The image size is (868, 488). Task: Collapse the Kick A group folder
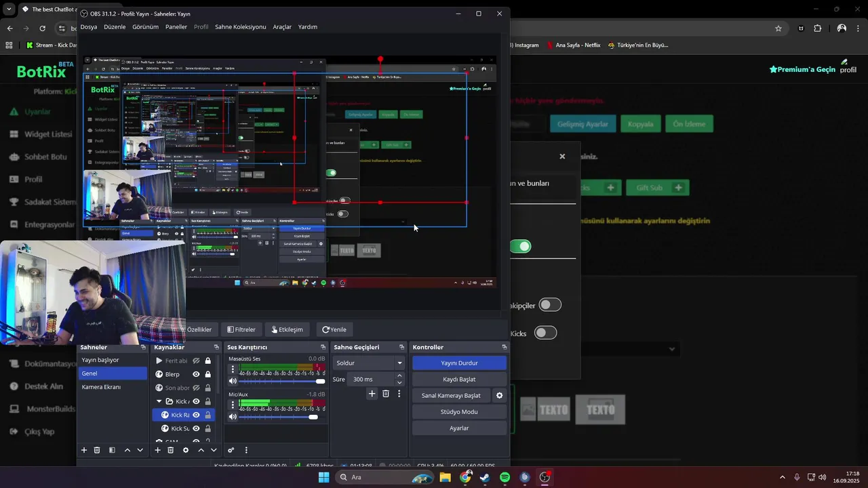[x=159, y=401]
